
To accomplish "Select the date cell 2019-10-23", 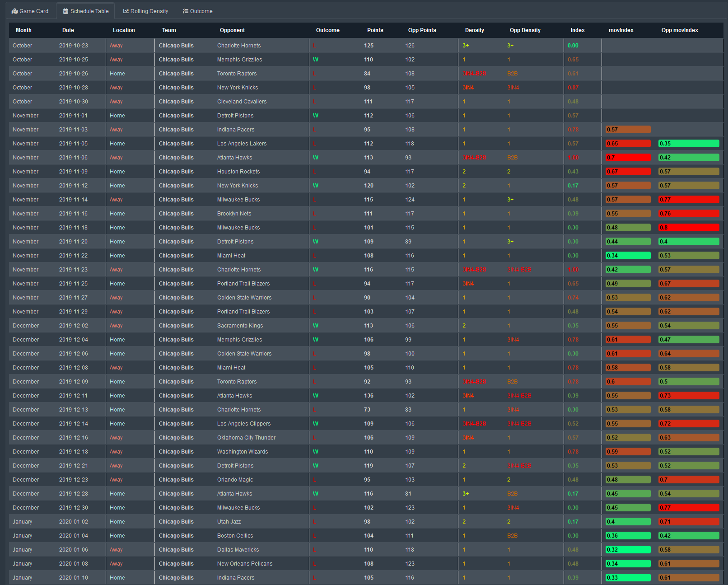I will [74, 46].
